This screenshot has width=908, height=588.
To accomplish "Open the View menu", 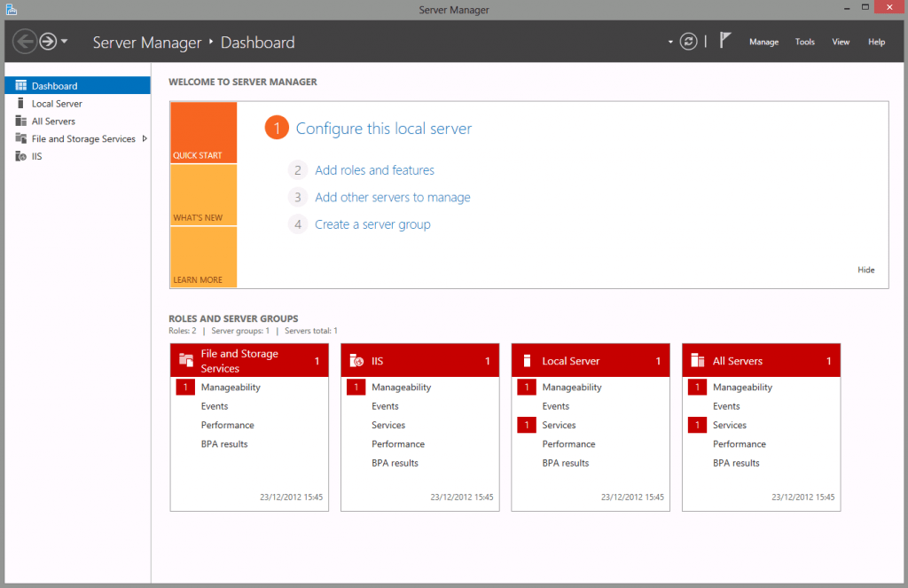I will coord(841,42).
